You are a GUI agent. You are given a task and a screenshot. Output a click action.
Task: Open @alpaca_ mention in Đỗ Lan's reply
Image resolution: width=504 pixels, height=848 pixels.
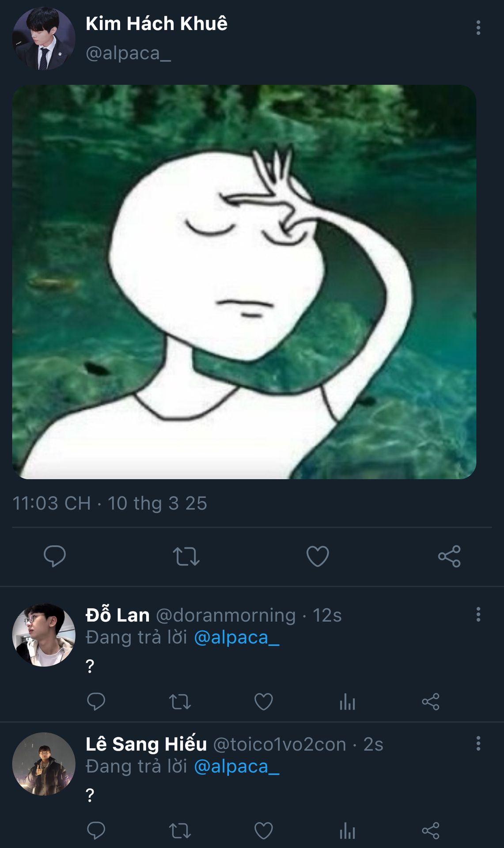click(236, 637)
